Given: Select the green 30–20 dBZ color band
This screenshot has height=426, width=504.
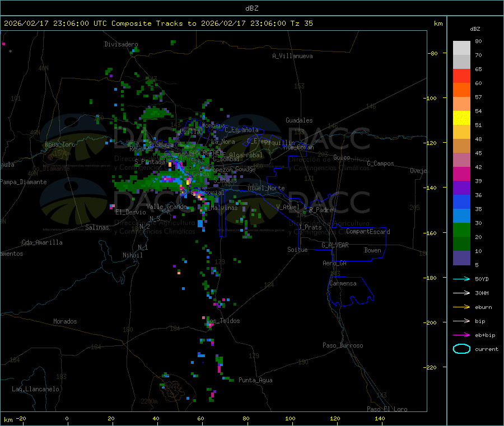Looking at the screenshot, I should (461, 230).
